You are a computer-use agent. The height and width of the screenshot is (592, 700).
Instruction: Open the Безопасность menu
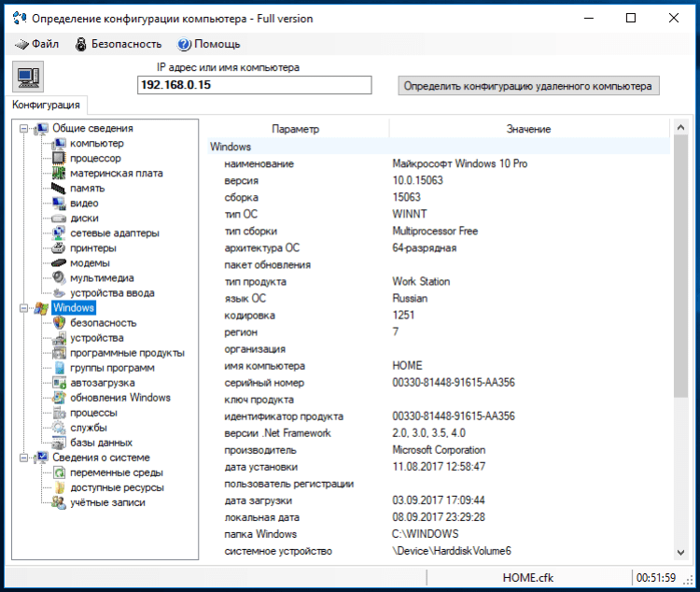[119, 44]
